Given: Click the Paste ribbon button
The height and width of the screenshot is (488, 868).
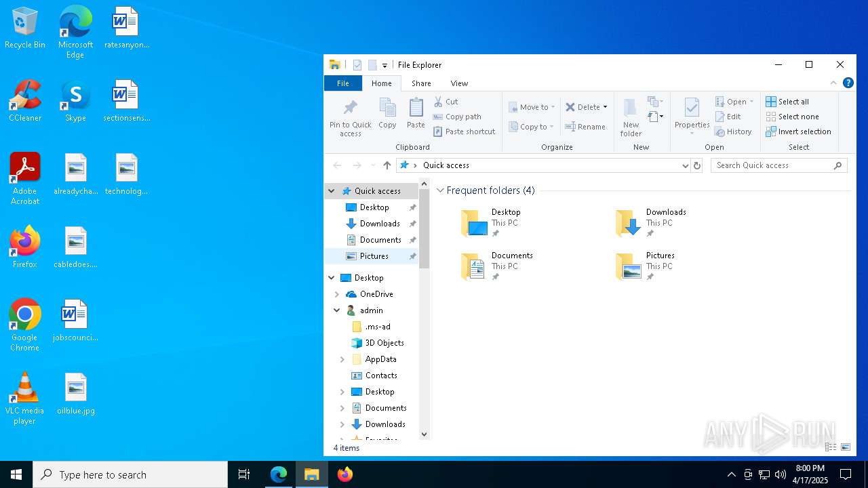Looking at the screenshot, I should tap(416, 113).
